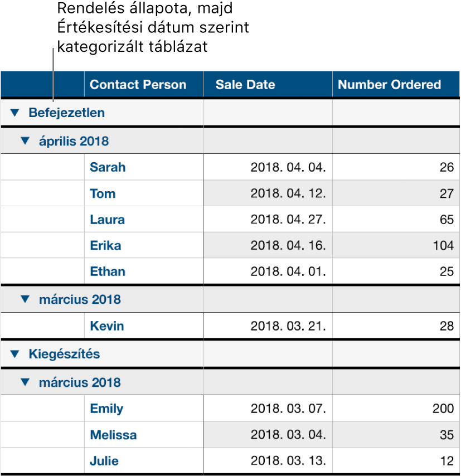Collapse the április 2018 subgroup
The width and height of the screenshot is (461, 476).
click(x=23, y=141)
